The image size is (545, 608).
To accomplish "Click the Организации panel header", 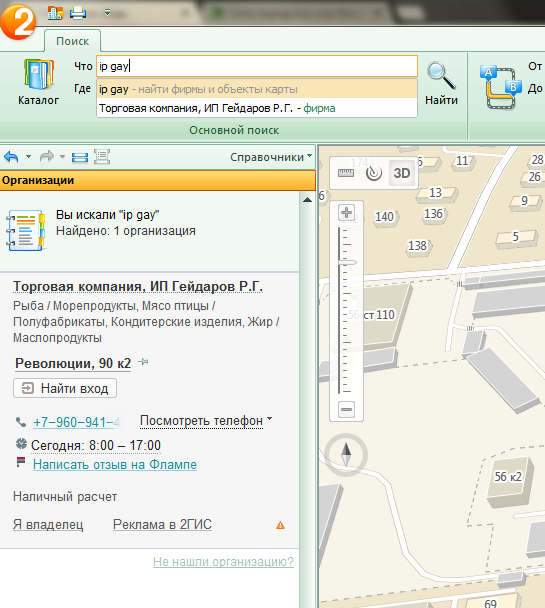I will click(158, 181).
